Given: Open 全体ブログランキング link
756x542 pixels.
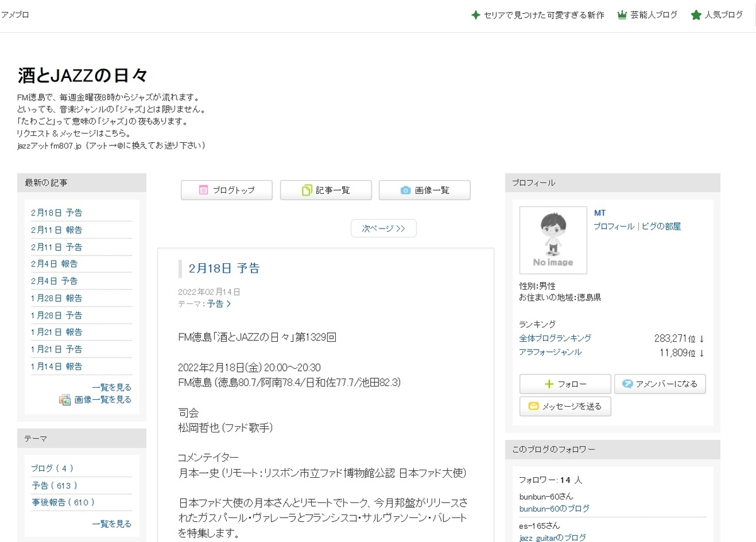Looking at the screenshot, I should click(555, 338).
